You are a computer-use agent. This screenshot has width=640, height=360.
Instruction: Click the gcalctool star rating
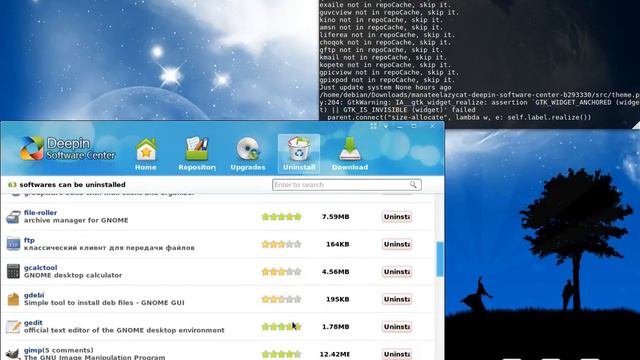coord(281,272)
